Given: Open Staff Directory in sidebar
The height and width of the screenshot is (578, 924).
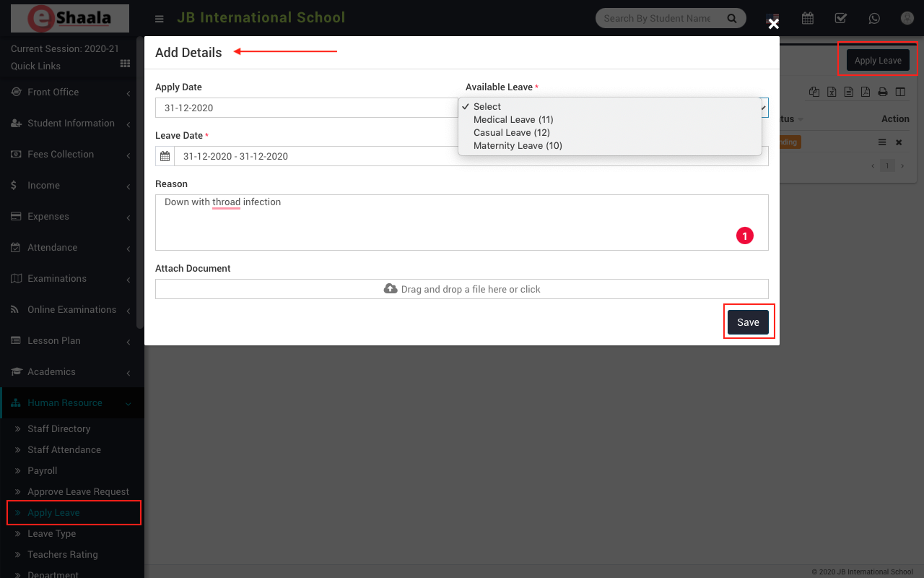Looking at the screenshot, I should (x=59, y=429).
